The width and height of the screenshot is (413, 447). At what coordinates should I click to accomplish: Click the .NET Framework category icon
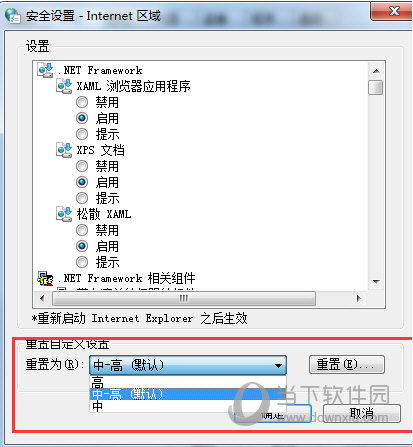click(45, 70)
